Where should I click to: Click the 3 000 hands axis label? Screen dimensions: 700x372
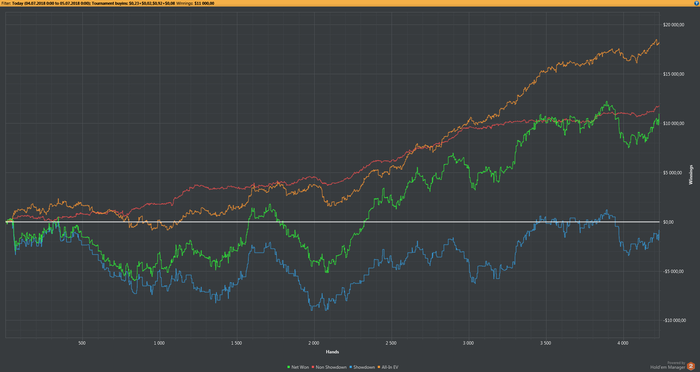click(468, 343)
